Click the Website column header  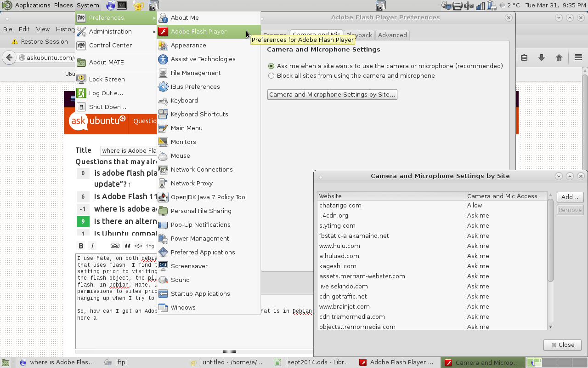pos(391,196)
